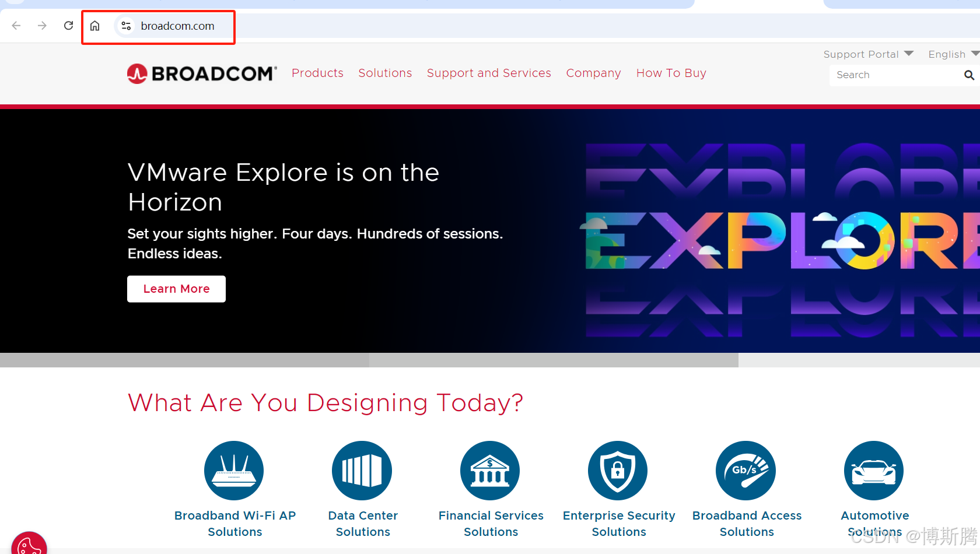The image size is (980, 554).
Task: Open the Products menu
Action: coord(317,73)
